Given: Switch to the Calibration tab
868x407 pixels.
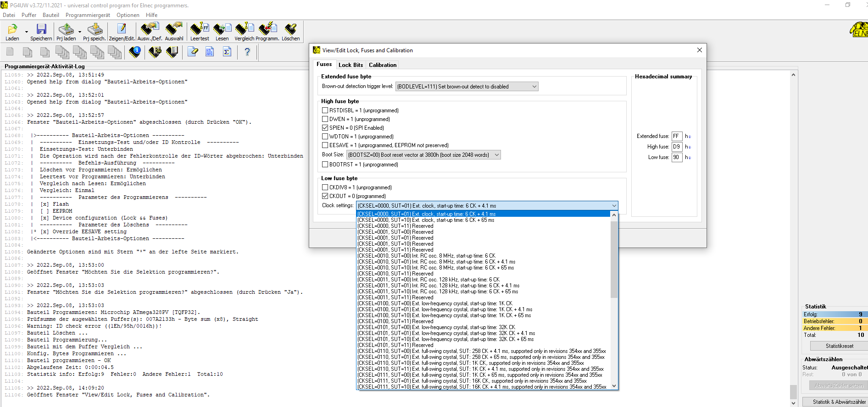Looking at the screenshot, I should (x=382, y=65).
